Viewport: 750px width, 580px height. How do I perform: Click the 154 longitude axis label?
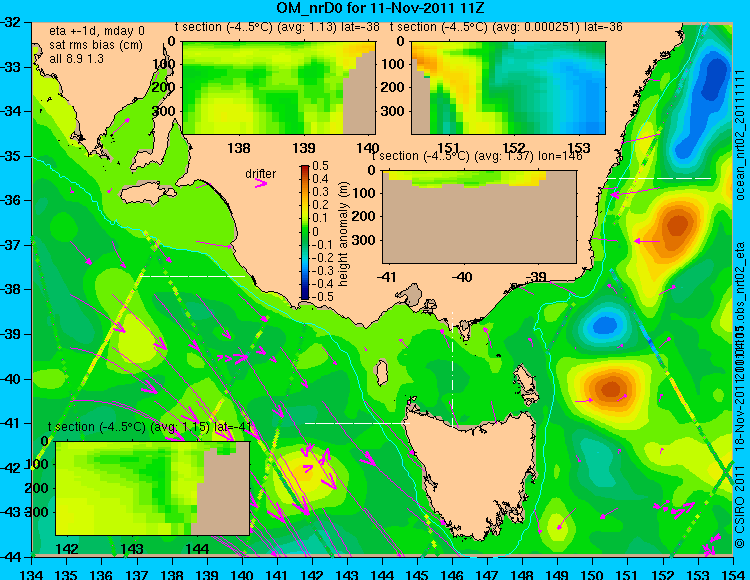pos(732,573)
